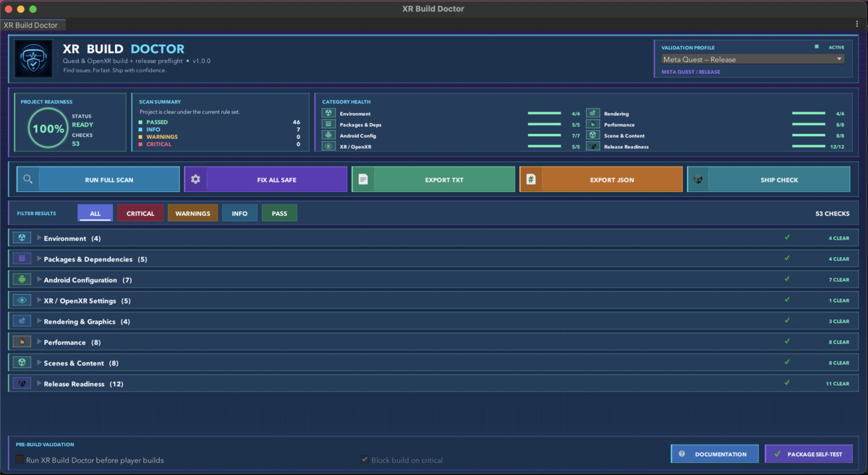Screen dimensions: 868x475
Task: Select the ALL filter tab
Action: [95, 214]
